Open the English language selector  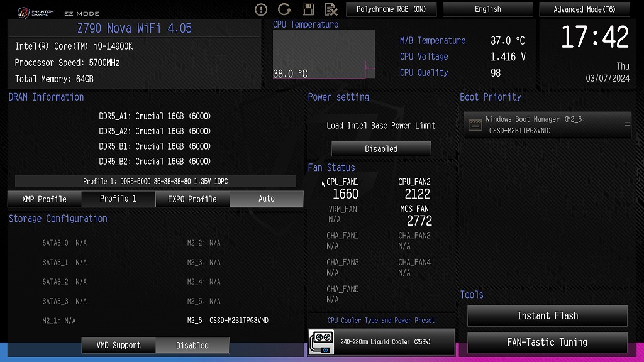[488, 9]
